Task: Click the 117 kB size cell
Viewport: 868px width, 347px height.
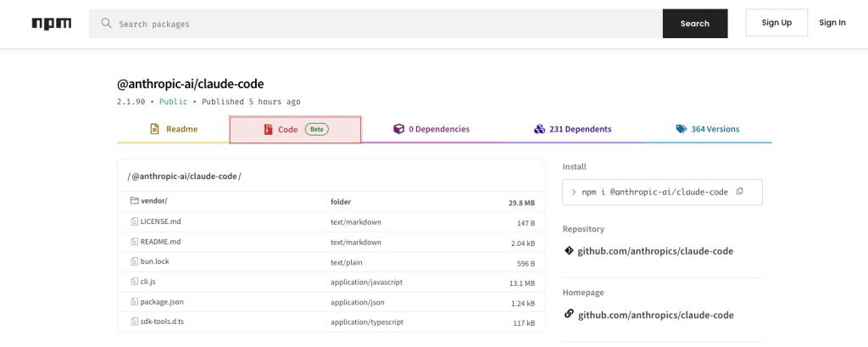Action: pyautogui.click(x=524, y=322)
